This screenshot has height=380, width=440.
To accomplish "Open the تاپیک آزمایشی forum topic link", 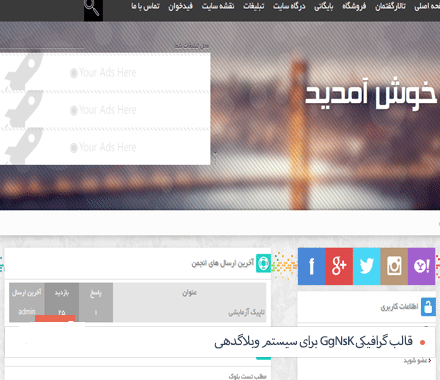I will pos(246,312).
